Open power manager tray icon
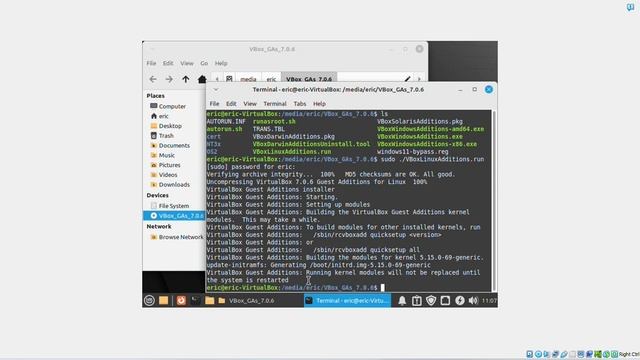The width and height of the screenshot is (640, 360). 460,300
